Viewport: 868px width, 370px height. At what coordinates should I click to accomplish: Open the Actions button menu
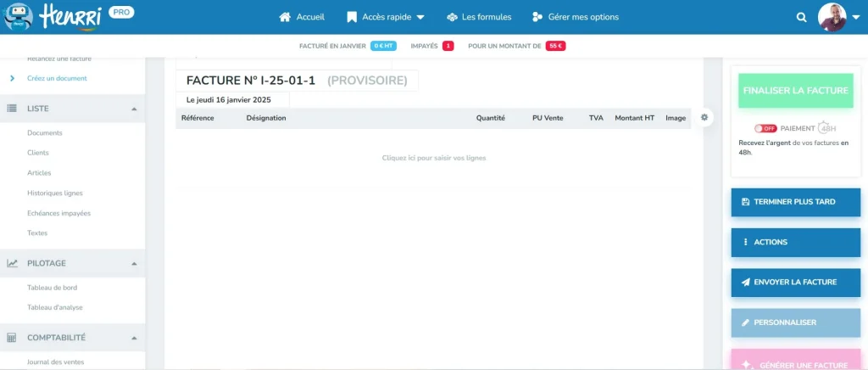(795, 242)
